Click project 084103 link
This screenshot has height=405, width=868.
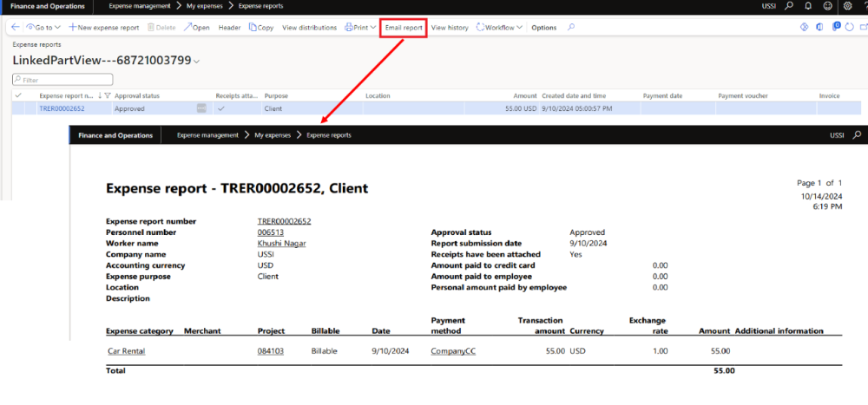pos(271,350)
